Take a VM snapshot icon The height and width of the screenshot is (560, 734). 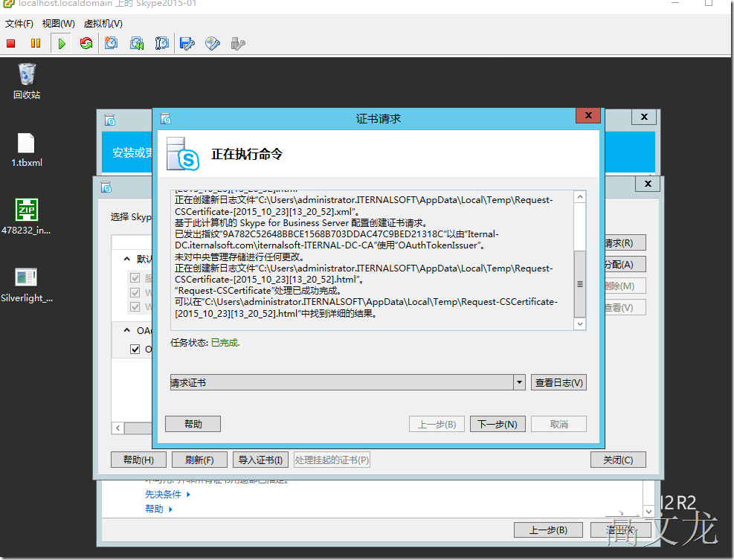click(x=111, y=44)
